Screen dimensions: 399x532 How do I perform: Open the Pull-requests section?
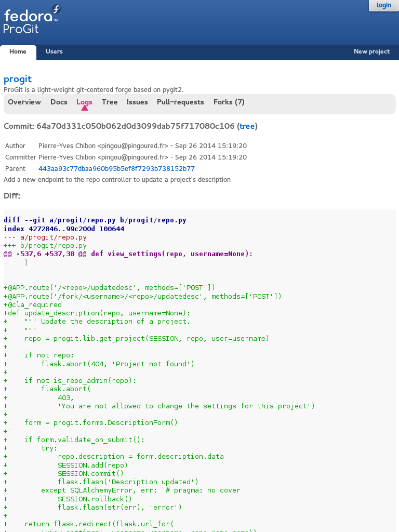[x=180, y=102]
